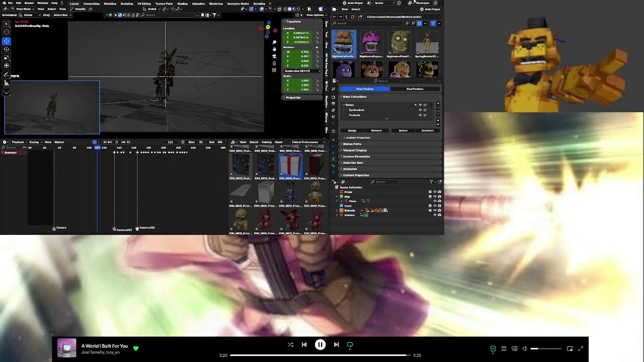Enter Spotify full screen
The image size is (644, 362).
click(x=581, y=348)
